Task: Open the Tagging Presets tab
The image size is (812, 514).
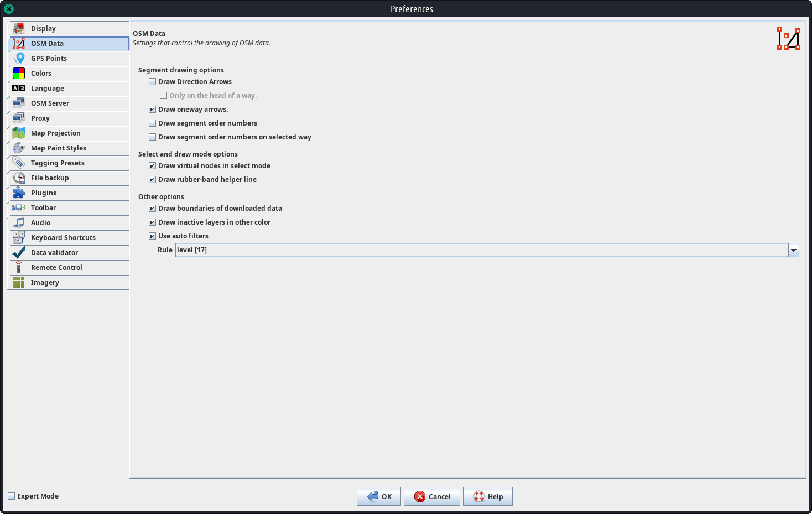Action: (68, 163)
